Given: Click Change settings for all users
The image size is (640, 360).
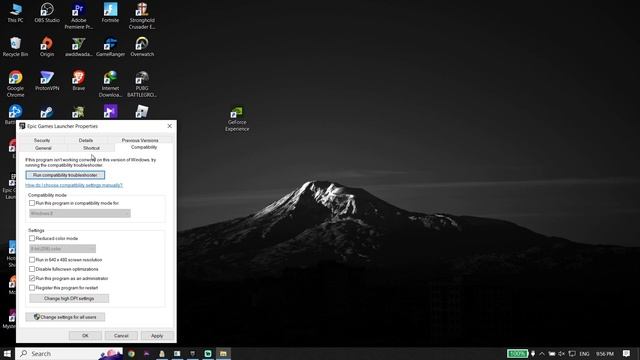Looking at the screenshot, I should (65, 317).
